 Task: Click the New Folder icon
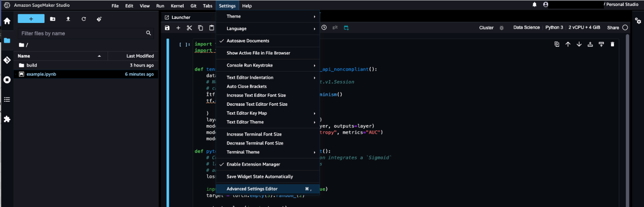click(x=53, y=19)
